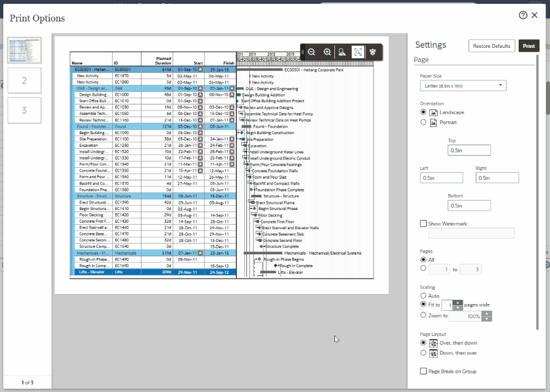Click the EC1870 ID cell
Image resolution: width=550 pixels, height=392 pixels.
click(122, 76)
